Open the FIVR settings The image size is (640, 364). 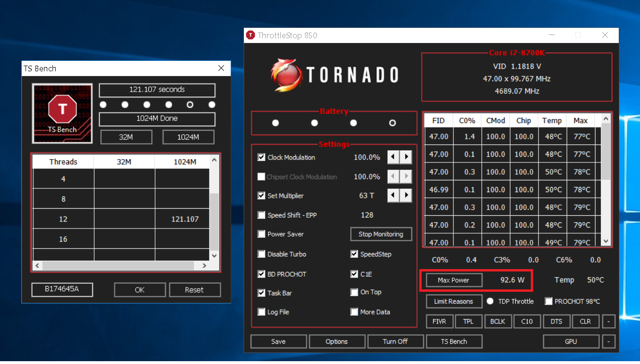pyautogui.click(x=440, y=322)
